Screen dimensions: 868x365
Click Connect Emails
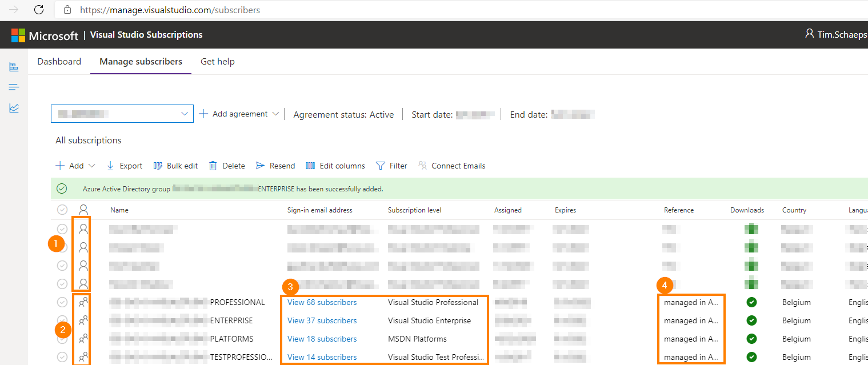[x=452, y=166]
